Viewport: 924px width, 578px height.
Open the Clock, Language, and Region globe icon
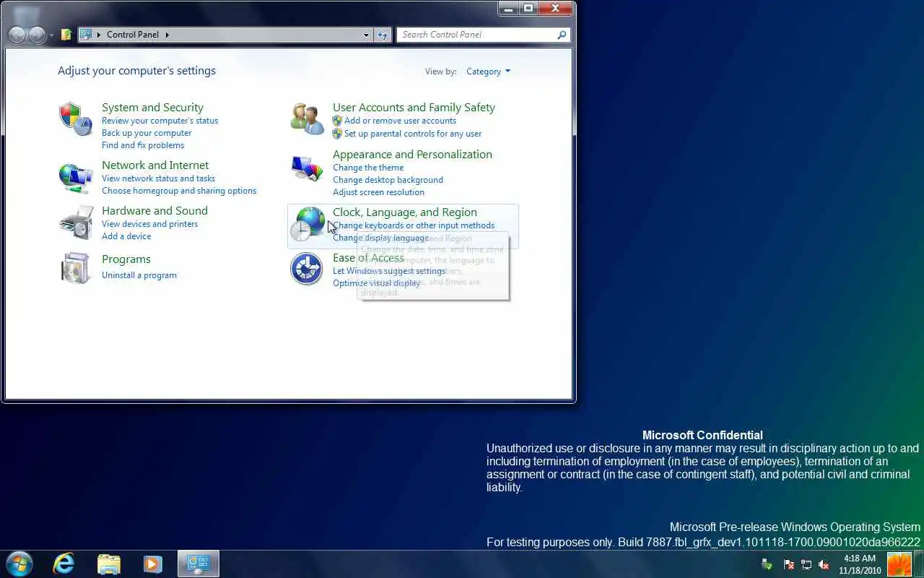point(307,224)
